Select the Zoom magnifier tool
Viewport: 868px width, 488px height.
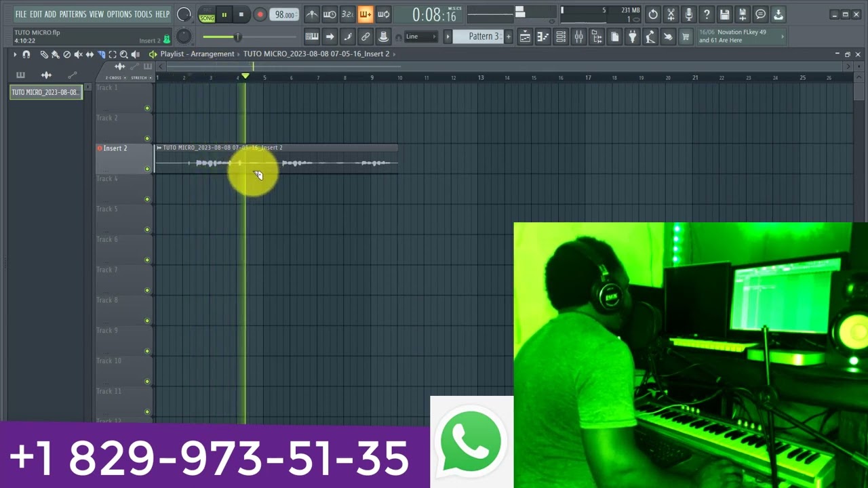123,54
